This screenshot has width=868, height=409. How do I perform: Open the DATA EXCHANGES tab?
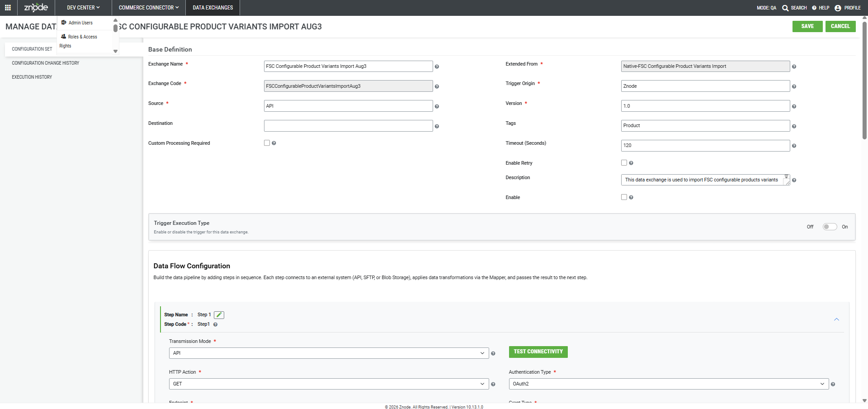tap(213, 8)
